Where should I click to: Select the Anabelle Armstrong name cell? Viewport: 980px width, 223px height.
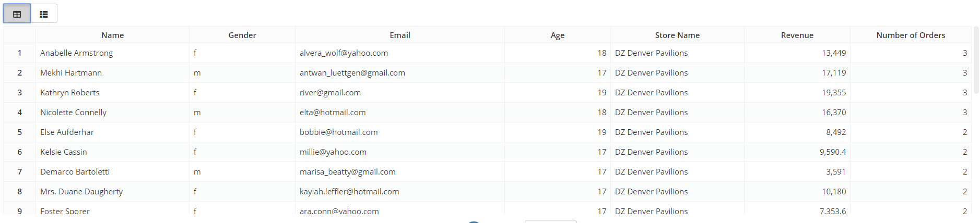[x=77, y=53]
